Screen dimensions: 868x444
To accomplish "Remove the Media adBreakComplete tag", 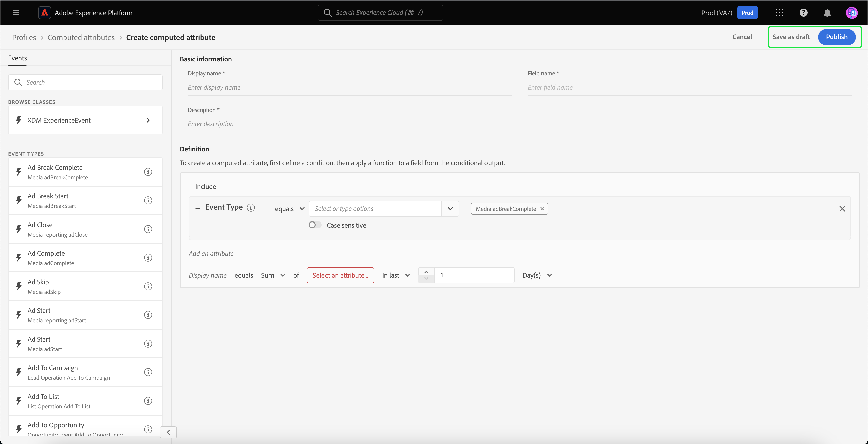I will click(542, 208).
